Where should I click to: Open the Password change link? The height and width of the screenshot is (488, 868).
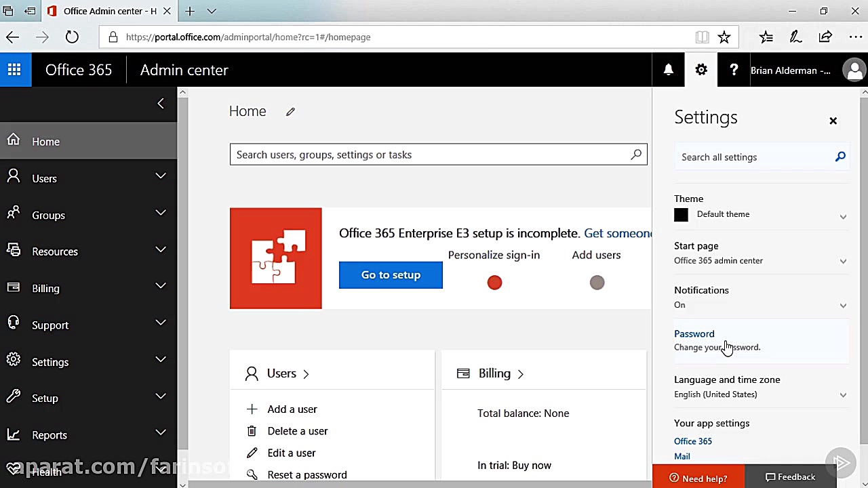694,333
